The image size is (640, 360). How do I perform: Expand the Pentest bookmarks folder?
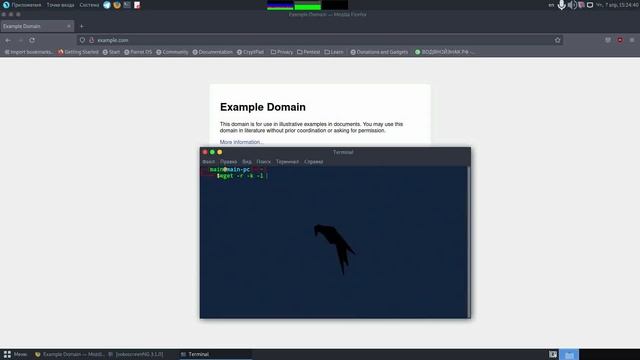pos(309,52)
